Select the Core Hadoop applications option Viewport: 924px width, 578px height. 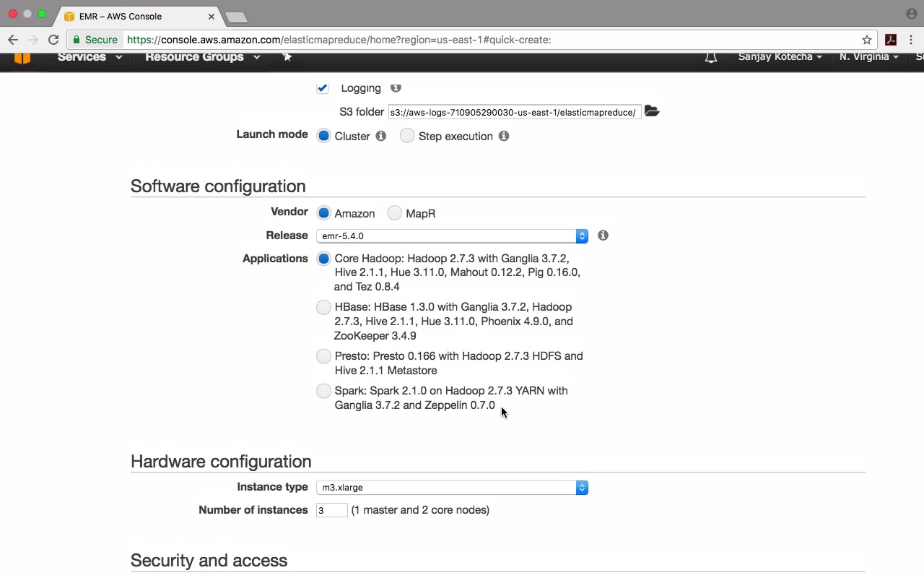323,258
